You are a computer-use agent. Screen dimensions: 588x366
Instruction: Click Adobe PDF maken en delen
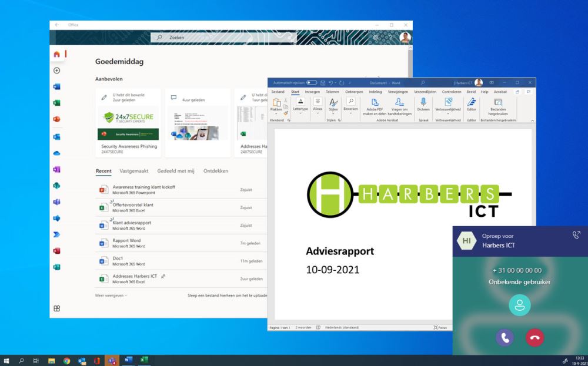coord(374,107)
